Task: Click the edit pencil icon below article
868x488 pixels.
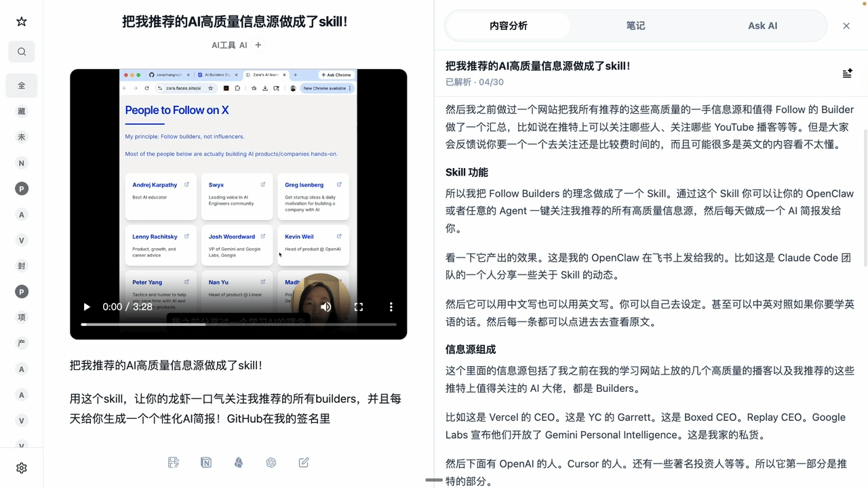Action: click(x=304, y=462)
